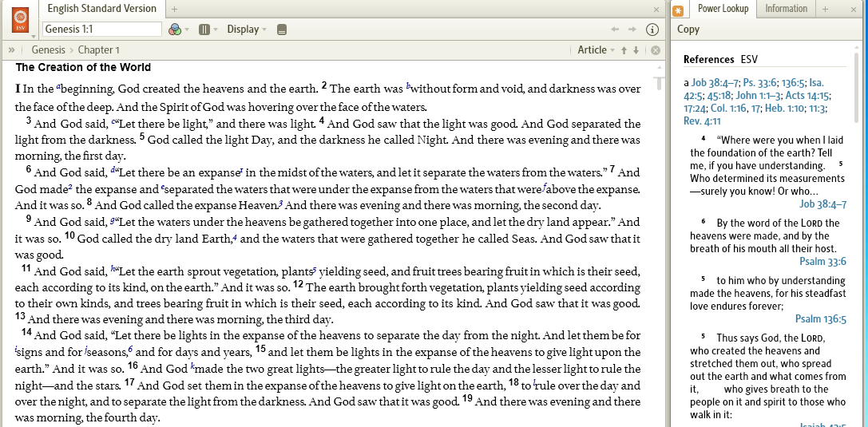
Task: Click cross-reference marker b before 'without form'
Action: tap(409, 86)
